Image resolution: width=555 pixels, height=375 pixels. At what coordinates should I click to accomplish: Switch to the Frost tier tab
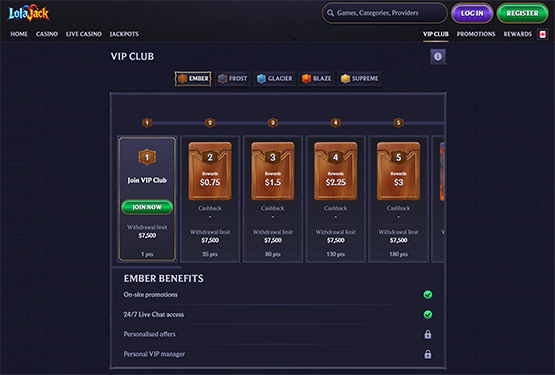point(233,79)
